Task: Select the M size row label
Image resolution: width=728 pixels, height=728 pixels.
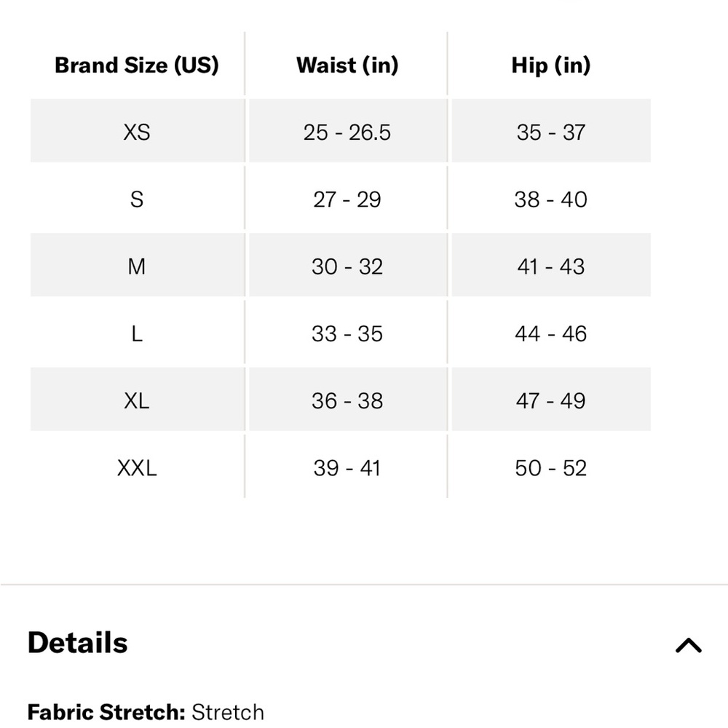Action: 137,266
